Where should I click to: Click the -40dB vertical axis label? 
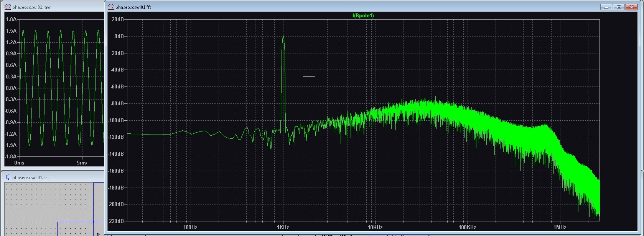117,70
